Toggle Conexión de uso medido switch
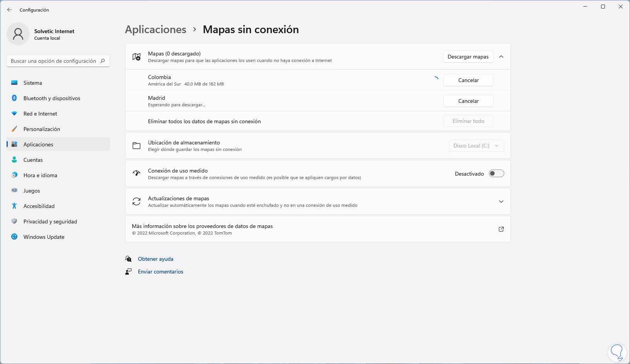 click(496, 174)
